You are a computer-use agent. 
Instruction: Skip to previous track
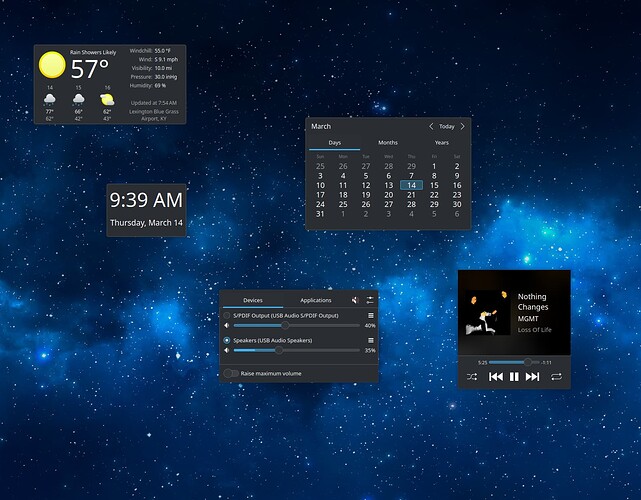click(x=495, y=377)
